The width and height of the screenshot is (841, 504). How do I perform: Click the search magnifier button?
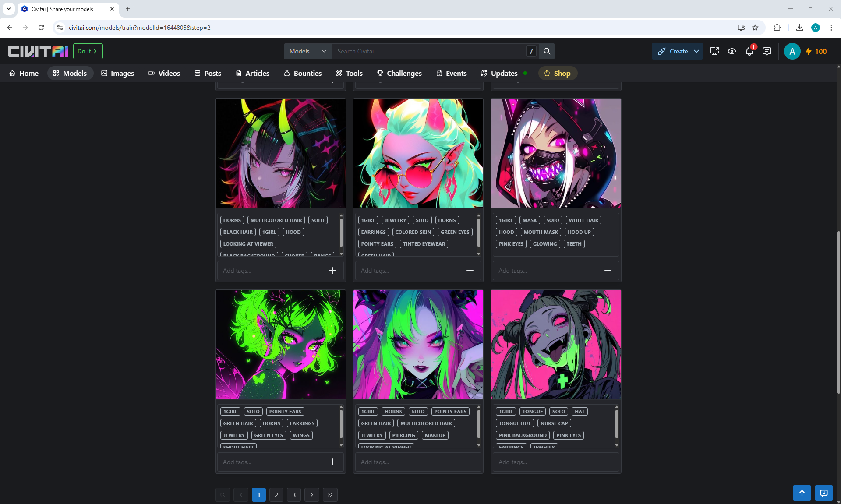pos(547,51)
